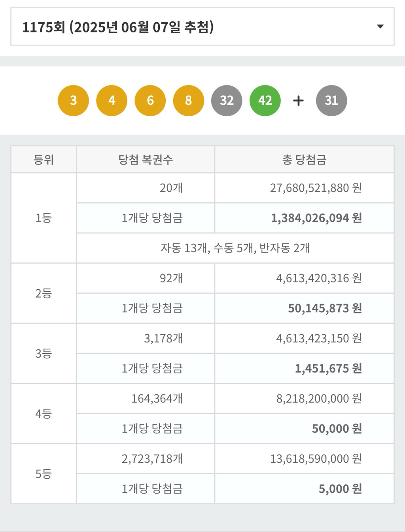Screen dimensions: 405x532
Task: Click the 자동 13개, 수동 5개 breakdown text
Action: (235, 248)
